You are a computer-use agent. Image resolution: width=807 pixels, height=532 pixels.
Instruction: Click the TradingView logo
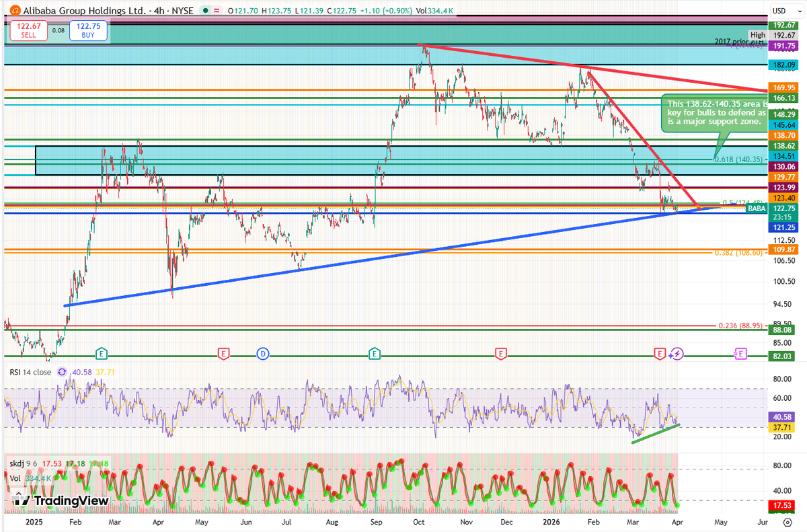pyautogui.click(x=61, y=500)
